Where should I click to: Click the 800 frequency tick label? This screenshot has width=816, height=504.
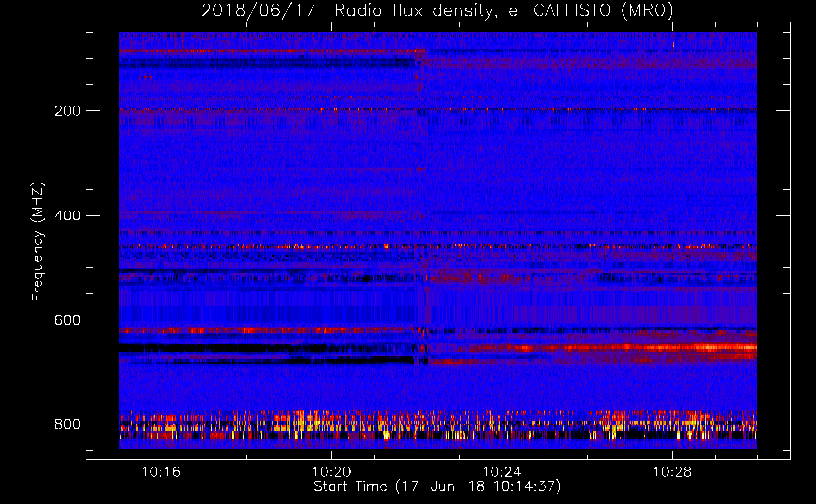[68, 425]
